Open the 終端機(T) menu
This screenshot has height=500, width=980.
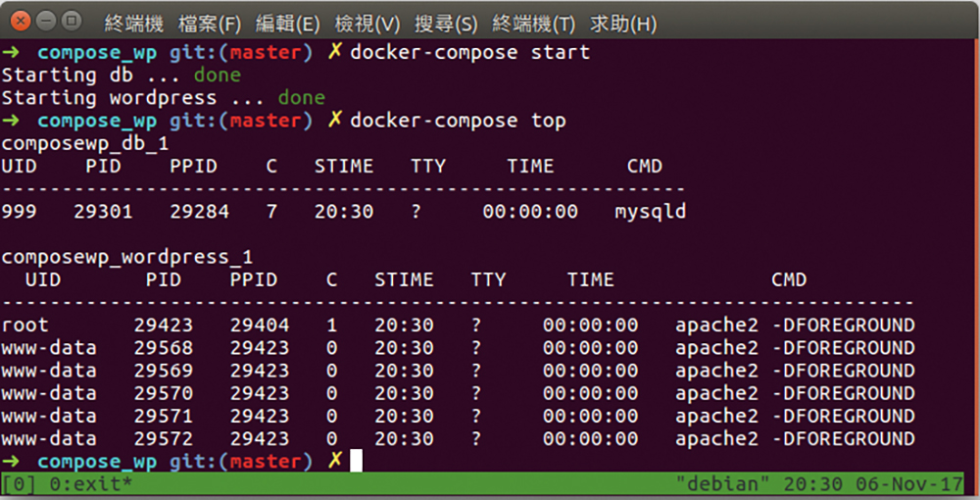pos(533,24)
